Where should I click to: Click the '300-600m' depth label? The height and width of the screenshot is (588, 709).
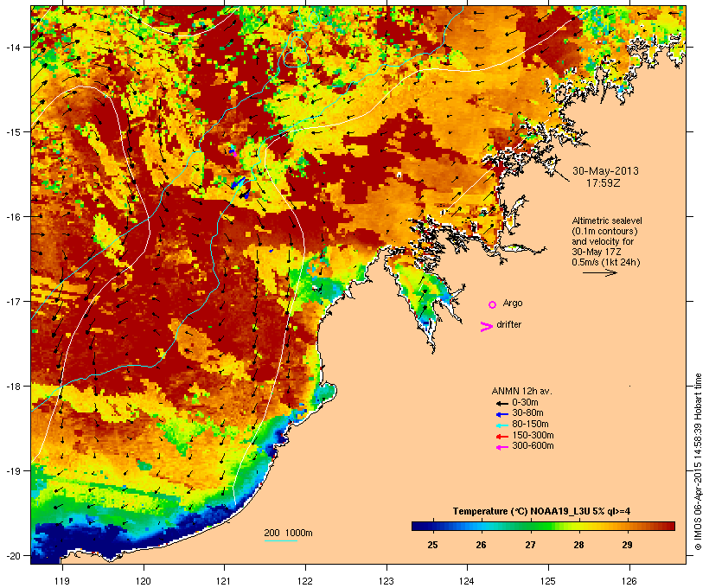533,446
